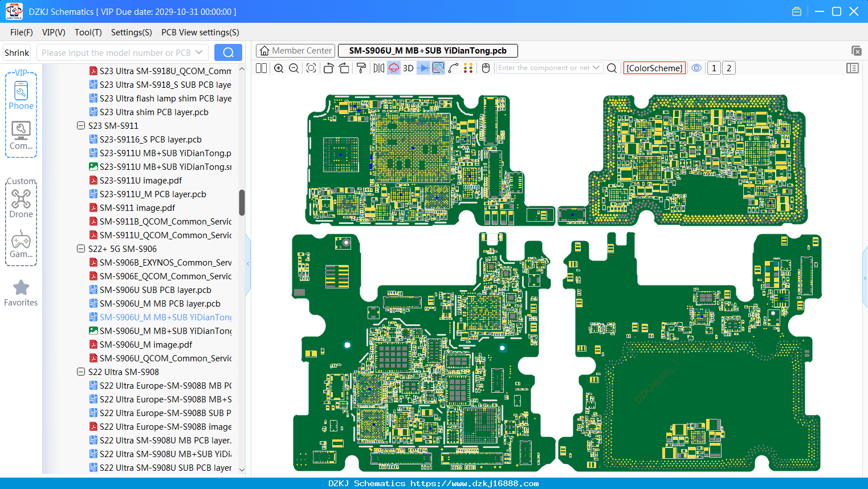The height and width of the screenshot is (489, 868).
Task: Open the Tool(T) menu
Action: point(88,32)
